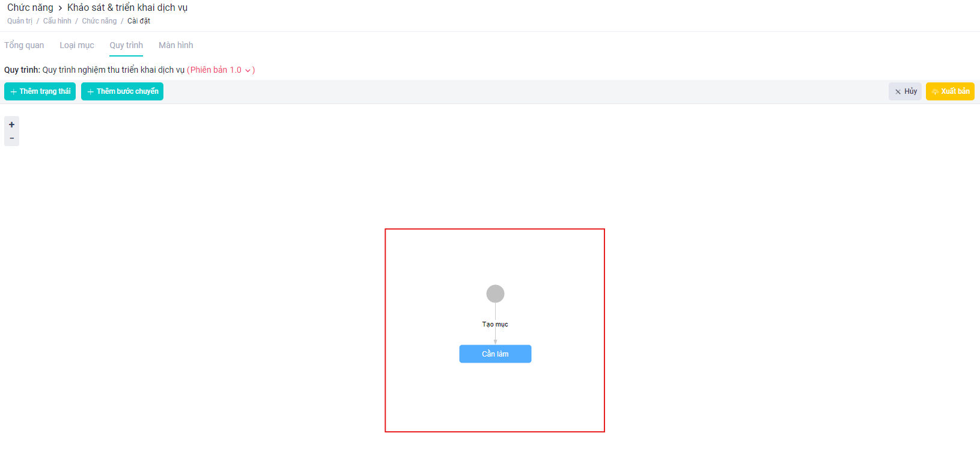Viewport: 980px width, 451px height.
Task: Select the Quy trình tab
Action: (126, 45)
